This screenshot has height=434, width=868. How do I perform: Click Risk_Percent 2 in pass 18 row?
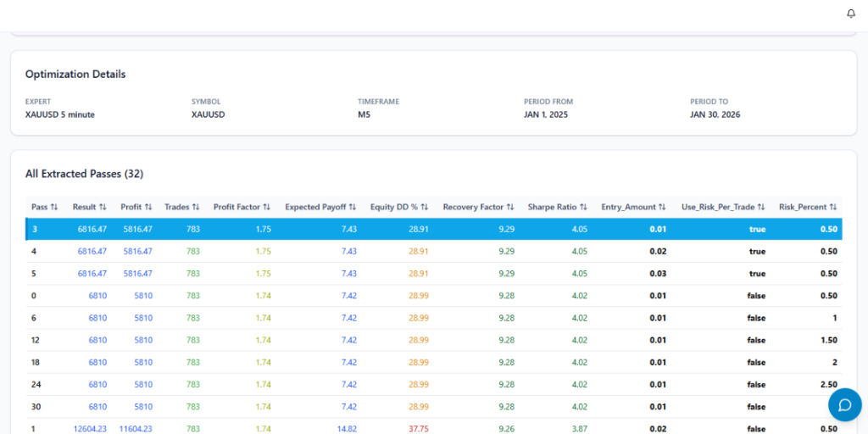click(834, 362)
